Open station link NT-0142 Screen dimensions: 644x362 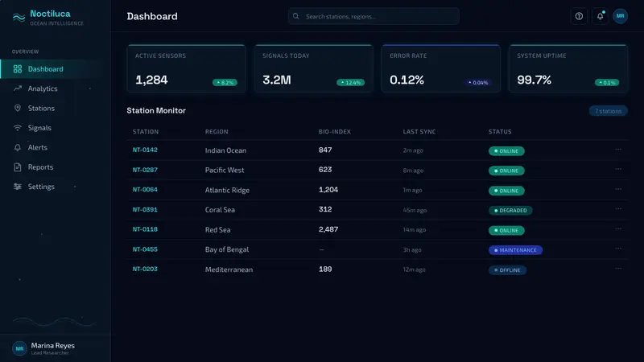coord(145,150)
